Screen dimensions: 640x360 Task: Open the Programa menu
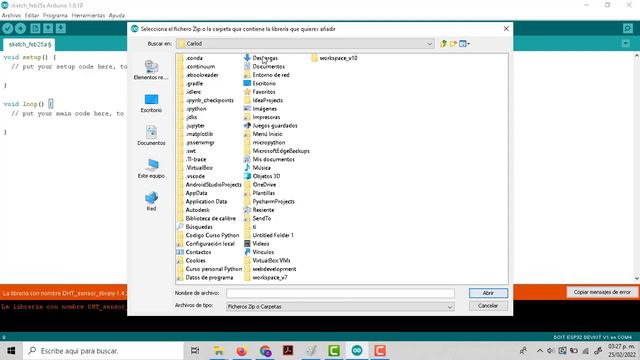(x=55, y=16)
